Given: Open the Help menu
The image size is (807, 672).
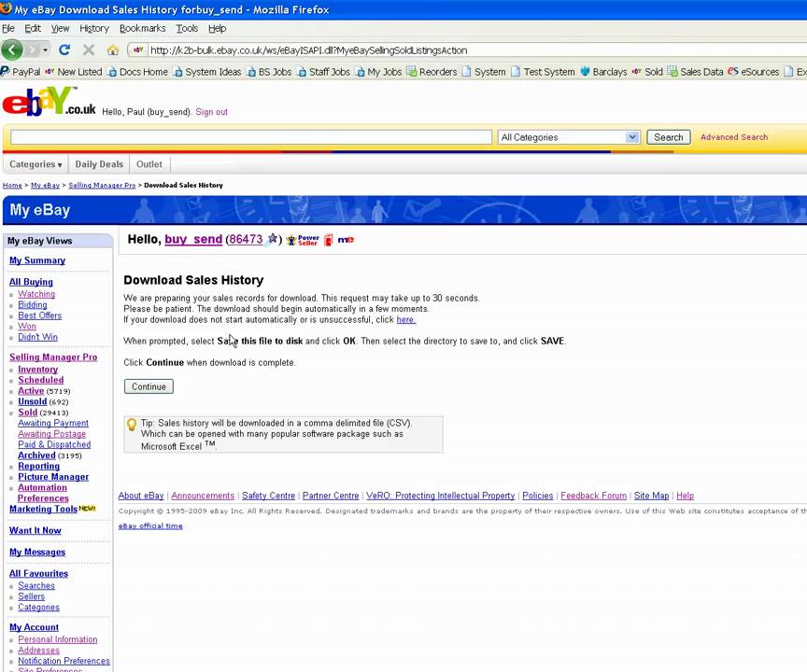Looking at the screenshot, I should (x=218, y=28).
